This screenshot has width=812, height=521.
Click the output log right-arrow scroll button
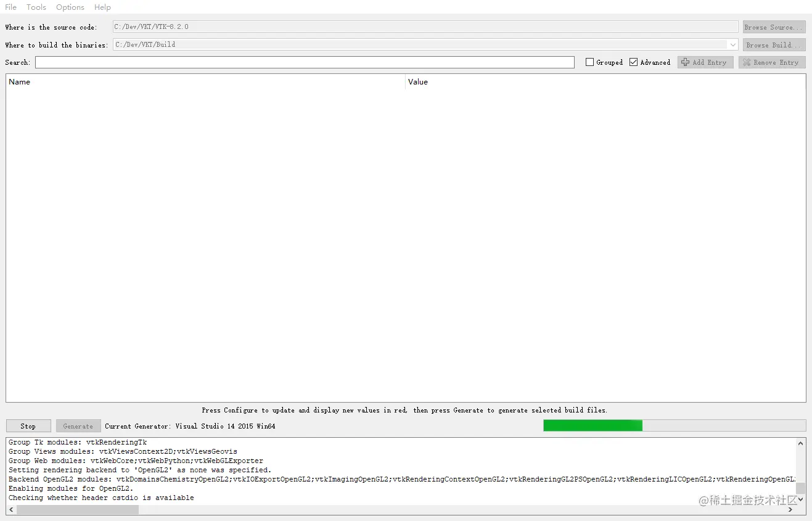point(790,510)
